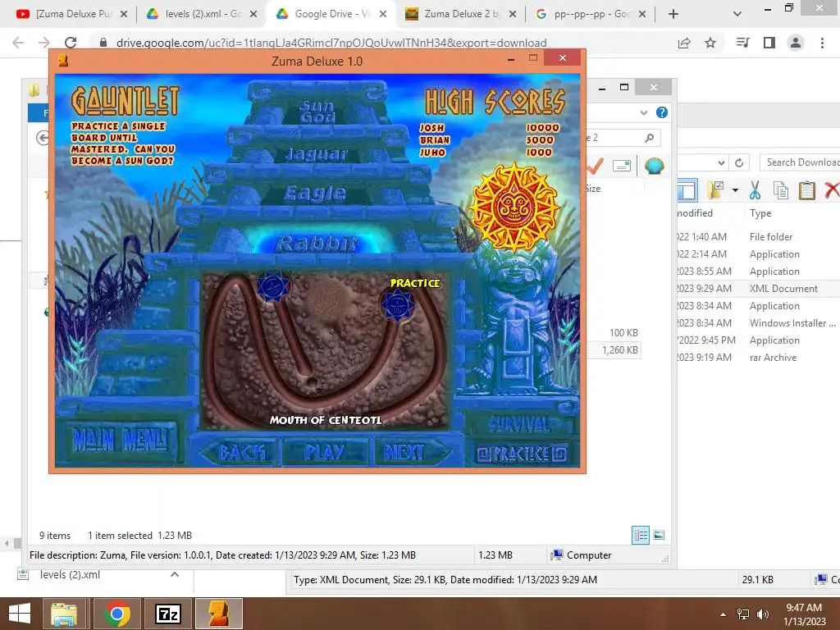This screenshot has width=840, height=630.
Task: Select the Rabbit difficulty level
Action: (x=316, y=244)
